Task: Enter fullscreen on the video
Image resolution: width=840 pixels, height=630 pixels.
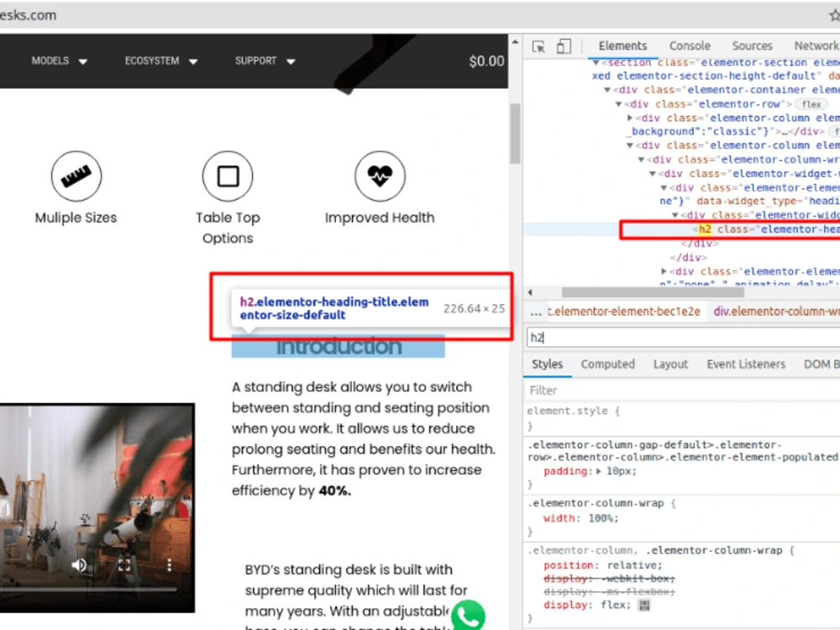Action: pyautogui.click(x=124, y=564)
